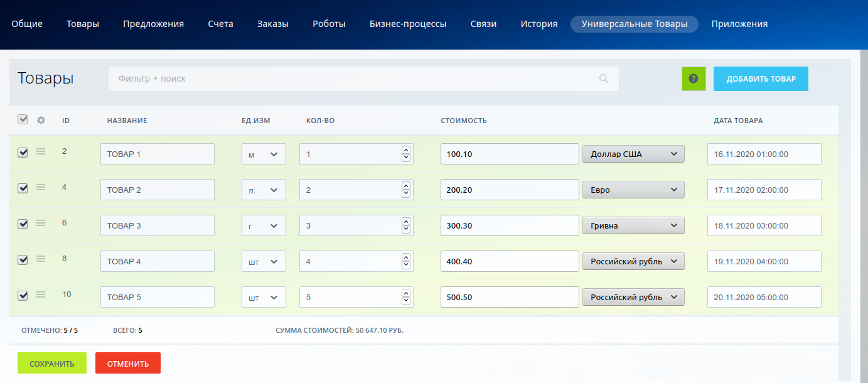The width and height of the screenshot is (868, 383).
Task: Expand the Евро currency dropdown
Action: [633, 190]
